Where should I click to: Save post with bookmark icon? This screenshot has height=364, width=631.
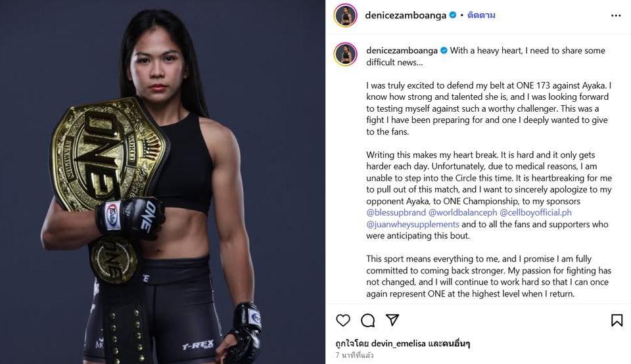click(x=617, y=320)
